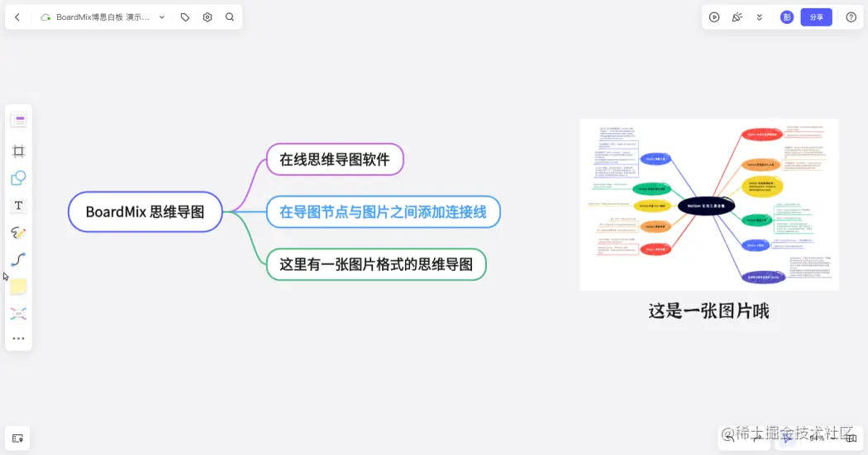The height and width of the screenshot is (455, 868).
Task: Select the Text tool
Action: click(x=18, y=205)
